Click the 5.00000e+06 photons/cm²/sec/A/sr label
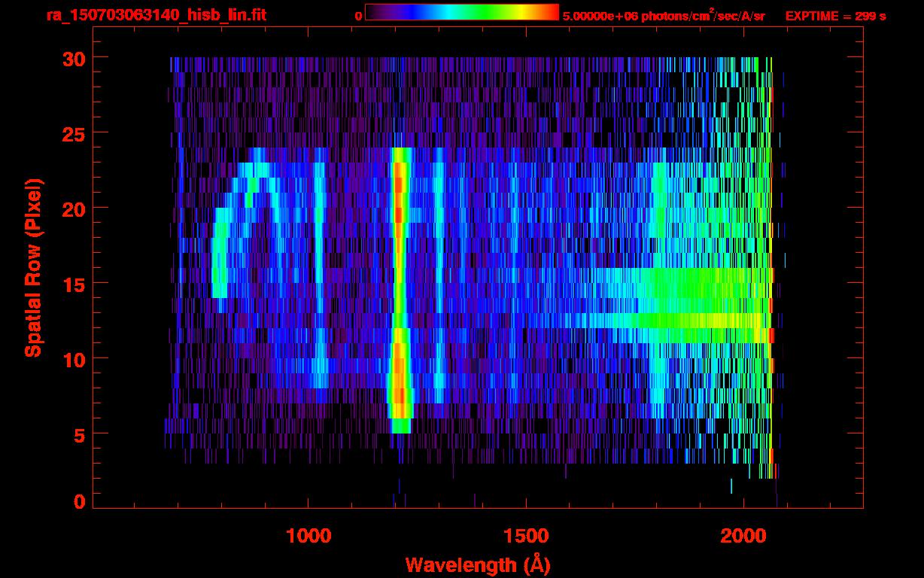This screenshot has height=578, width=924. (664, 15)
